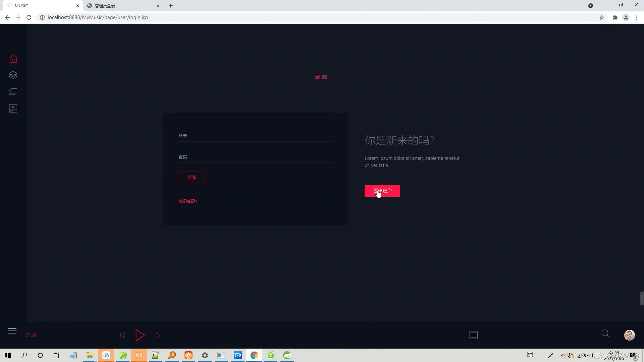The image size is (644, 362).
Task: Go back in browser history
Action: (x=7, y=17)
